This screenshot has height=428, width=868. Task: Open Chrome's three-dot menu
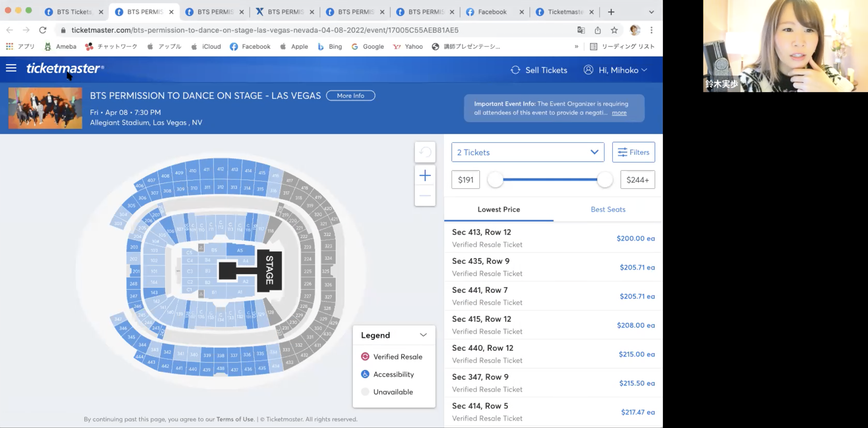tap(651, 30)
